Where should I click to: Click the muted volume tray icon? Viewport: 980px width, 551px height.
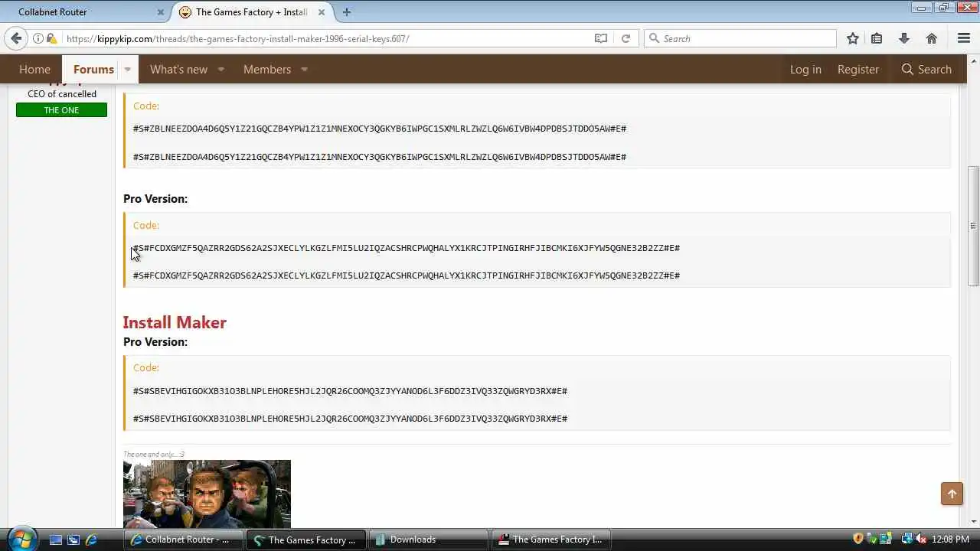tap(921, 539)
